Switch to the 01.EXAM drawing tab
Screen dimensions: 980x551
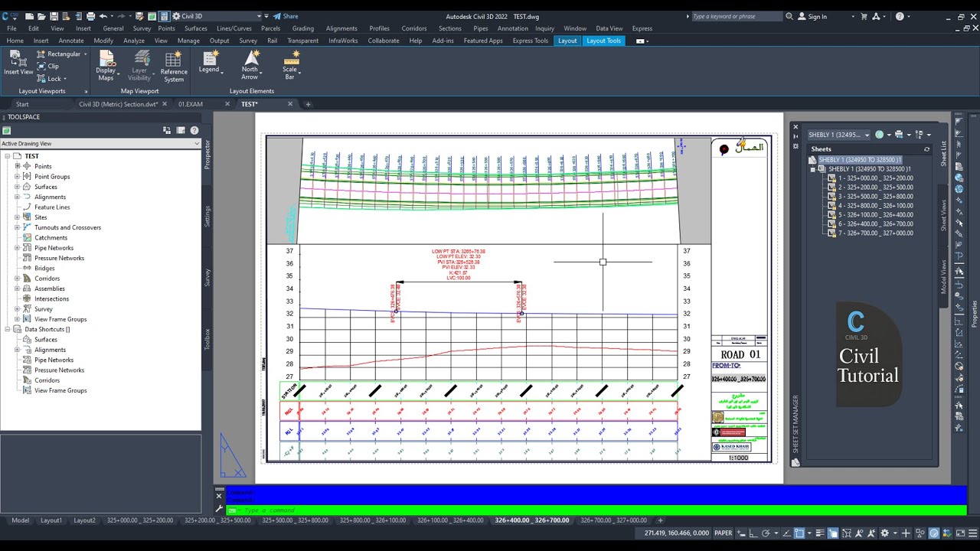[x=191, y=104]
